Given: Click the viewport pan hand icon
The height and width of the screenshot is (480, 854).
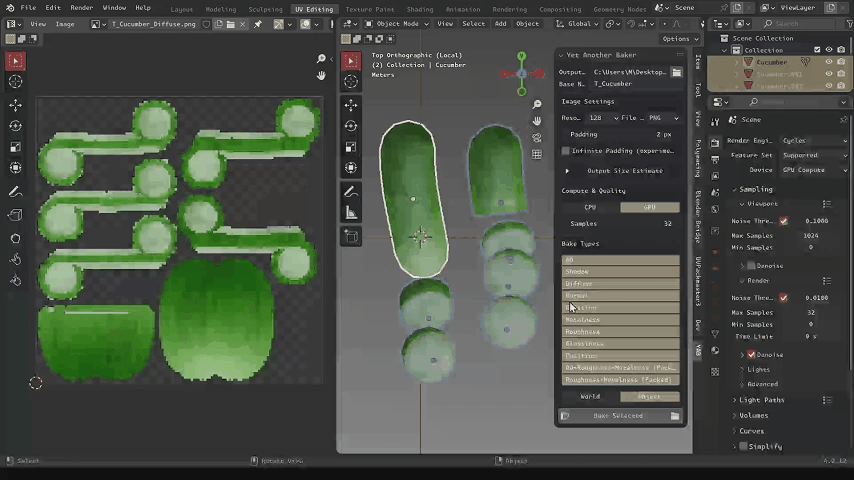Looking at the screenshot, I should pos(537,120).
